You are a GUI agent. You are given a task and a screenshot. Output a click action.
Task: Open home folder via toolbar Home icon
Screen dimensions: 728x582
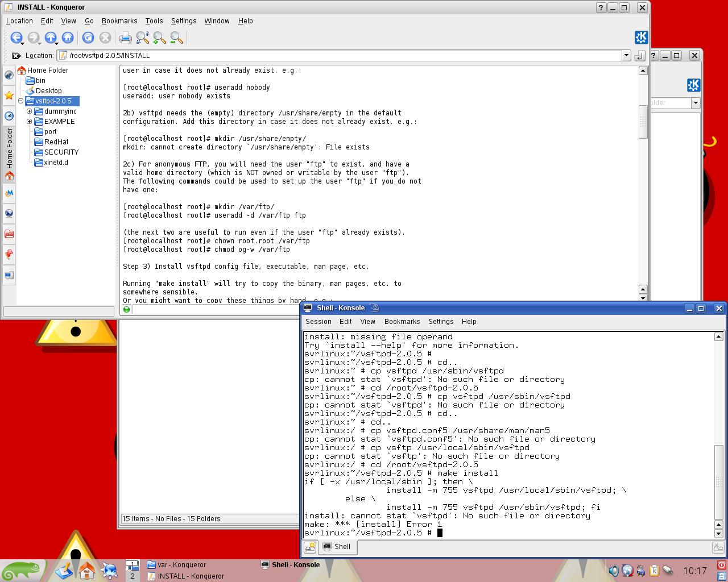[68, 38]
